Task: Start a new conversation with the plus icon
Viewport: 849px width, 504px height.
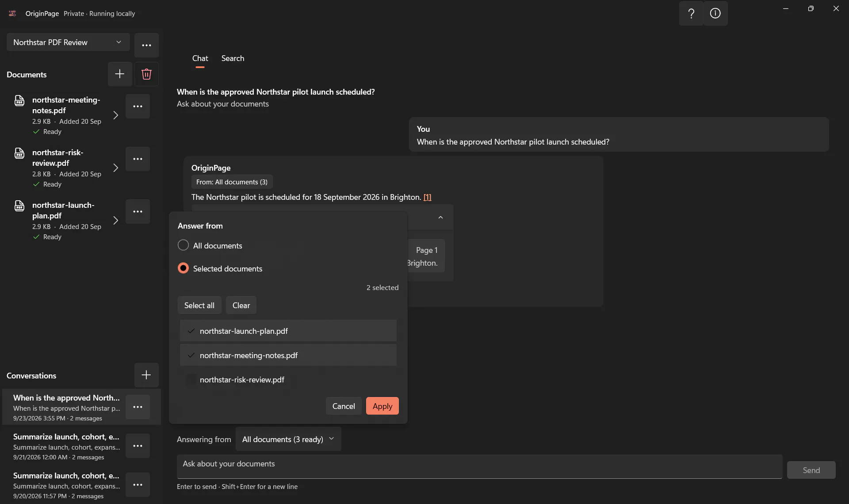Action: [146, 375]
